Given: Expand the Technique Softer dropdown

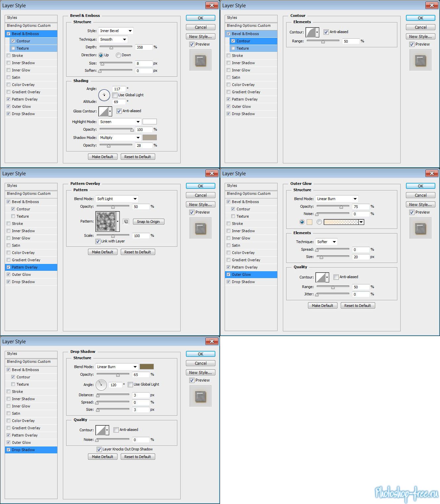Looking at the screenshot, I should coord(326,242).
